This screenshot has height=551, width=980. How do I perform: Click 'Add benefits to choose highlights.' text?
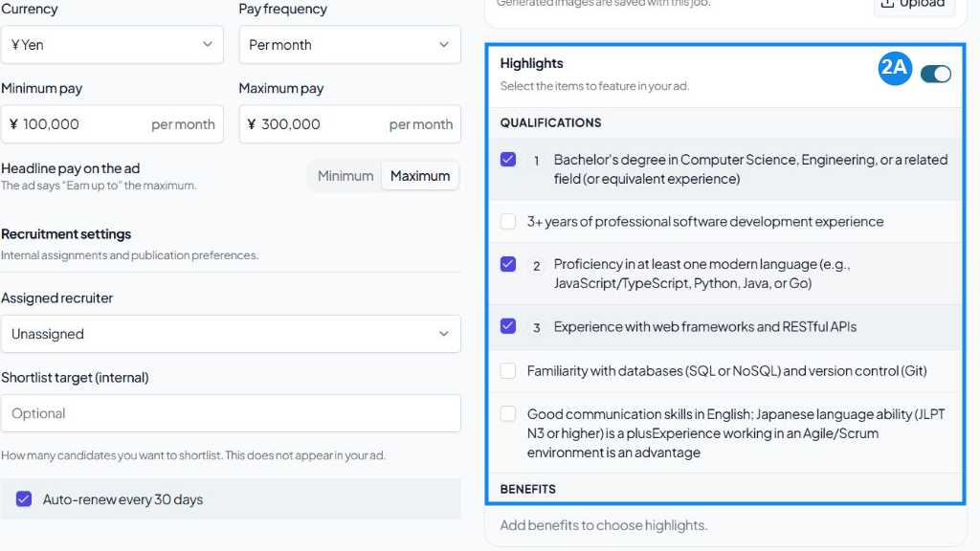click(604, 525)
